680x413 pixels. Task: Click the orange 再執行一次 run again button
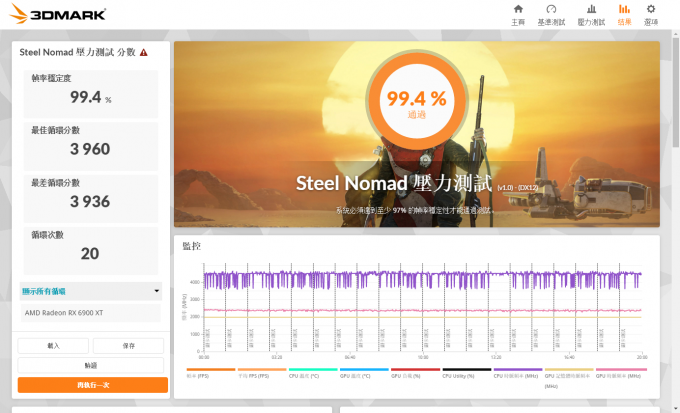pos(93,385)
